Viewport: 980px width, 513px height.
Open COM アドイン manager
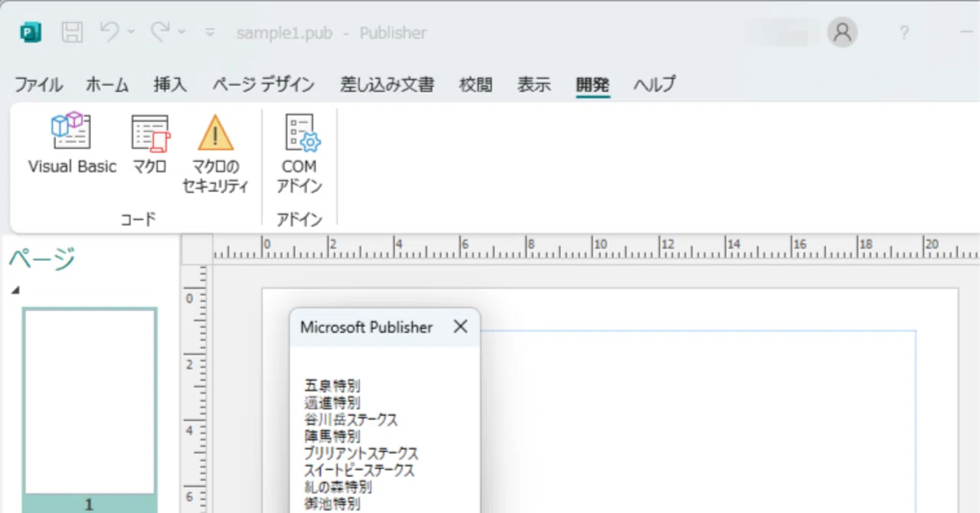coord(299,153)
